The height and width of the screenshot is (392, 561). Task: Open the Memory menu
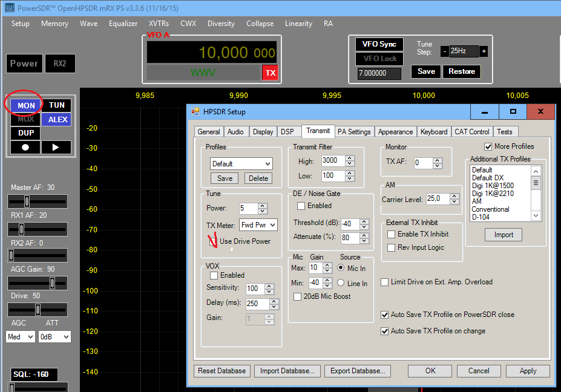coord(54,24)
